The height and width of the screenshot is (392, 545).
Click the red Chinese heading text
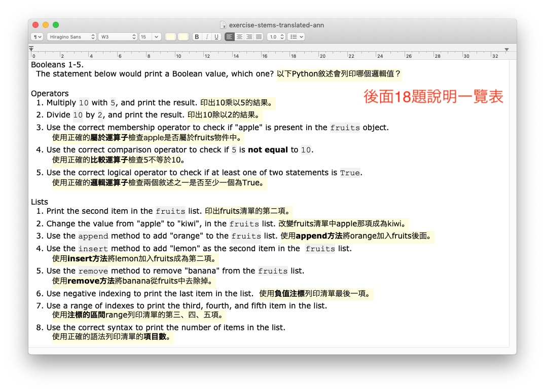pyautogui.click(x=433, y=97)
